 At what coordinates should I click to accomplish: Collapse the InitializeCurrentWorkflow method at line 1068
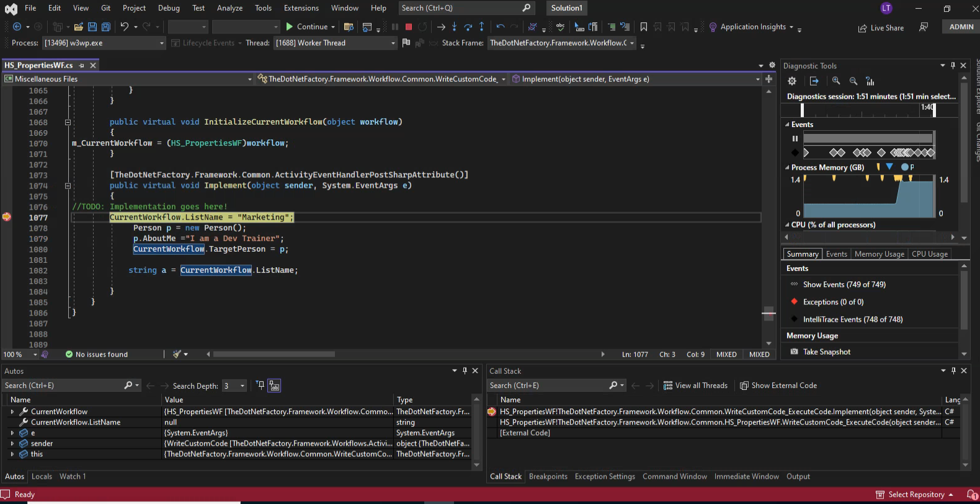tap(68, 122)
